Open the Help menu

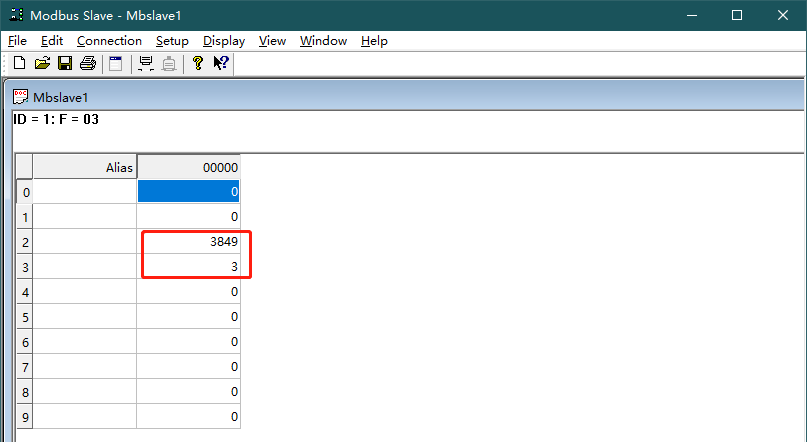click(x=374, y=41)
